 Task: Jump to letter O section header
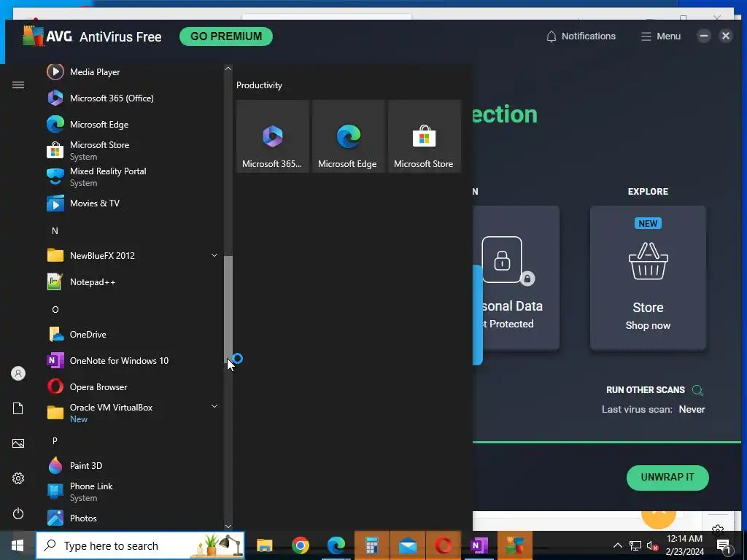[x=55, y=309]
